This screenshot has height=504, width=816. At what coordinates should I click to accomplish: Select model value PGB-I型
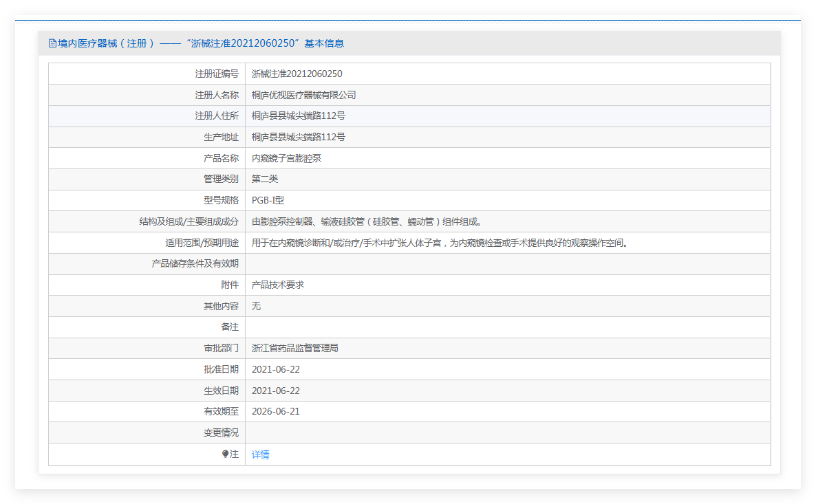pyautogui.click(x=268, y=200)
